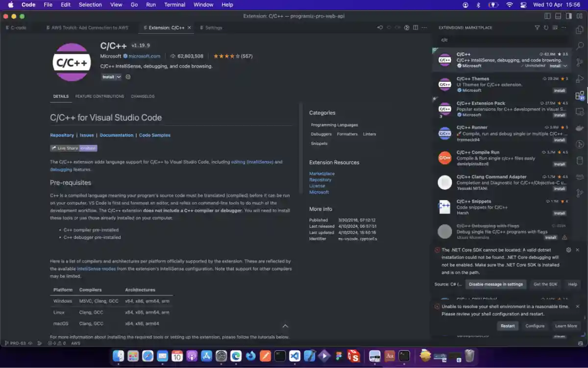Click the settings gear on the .NET notification
Viewport: 588px width, 368px height.
click(x=568, y=250)
